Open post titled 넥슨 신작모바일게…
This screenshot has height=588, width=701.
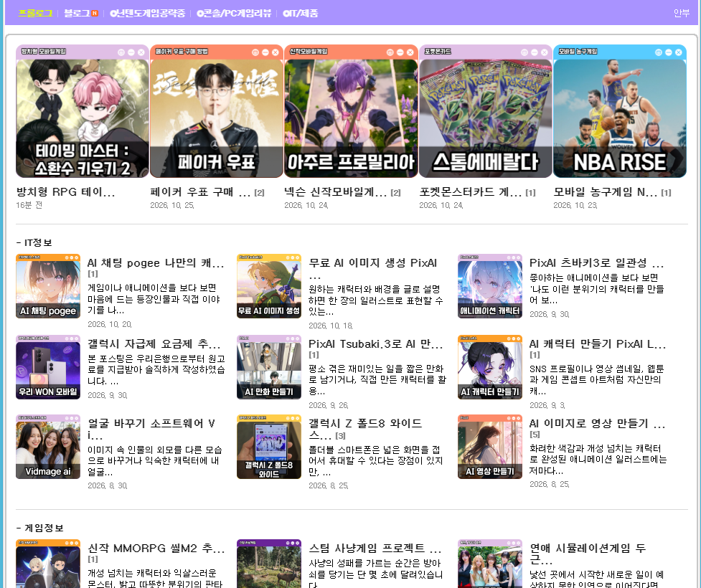335,191
